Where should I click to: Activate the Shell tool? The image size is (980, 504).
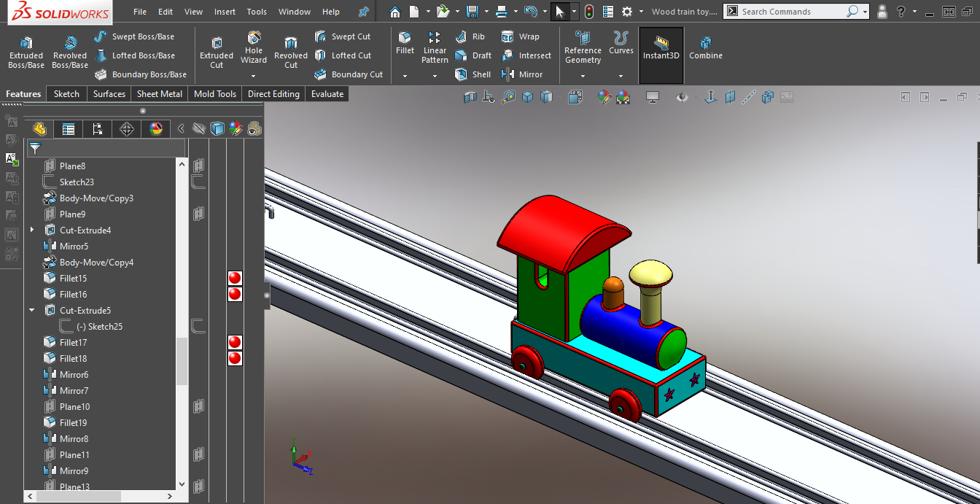[x=473, y=74]
